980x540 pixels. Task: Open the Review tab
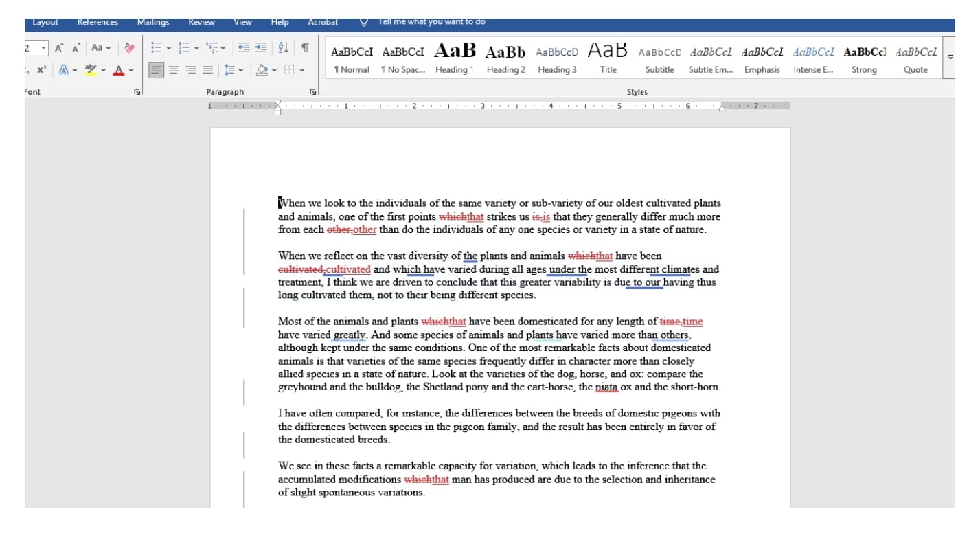pos(201,22)
